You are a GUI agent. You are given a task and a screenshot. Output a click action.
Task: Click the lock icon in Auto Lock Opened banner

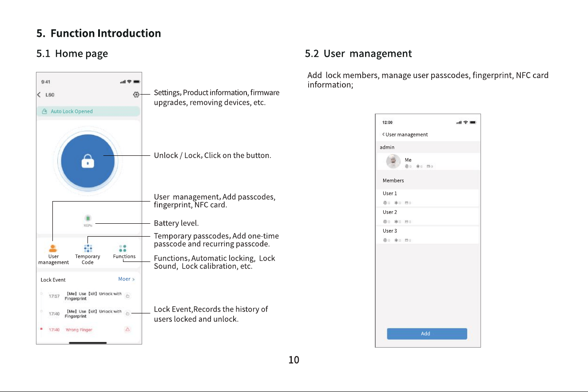click(x=45, y=111)
